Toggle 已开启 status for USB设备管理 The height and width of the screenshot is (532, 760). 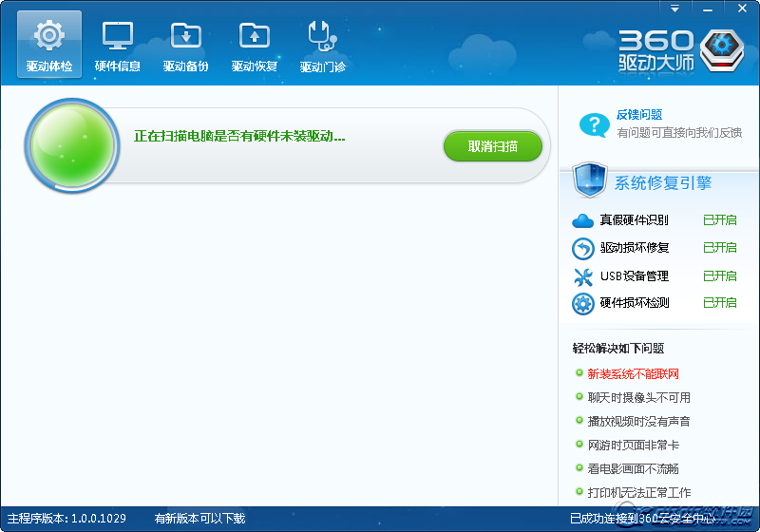[x=720, y=276]
